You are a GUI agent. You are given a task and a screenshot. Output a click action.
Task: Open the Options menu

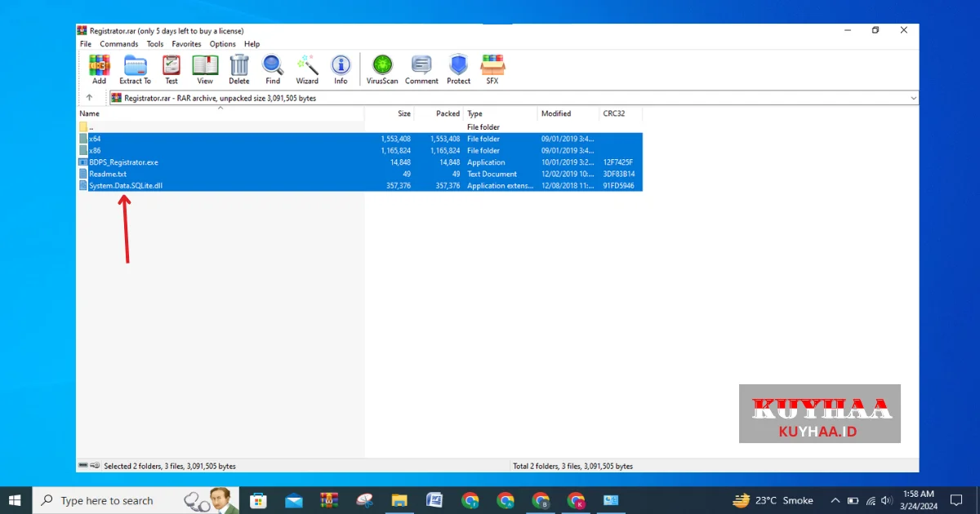click(222, 44)
